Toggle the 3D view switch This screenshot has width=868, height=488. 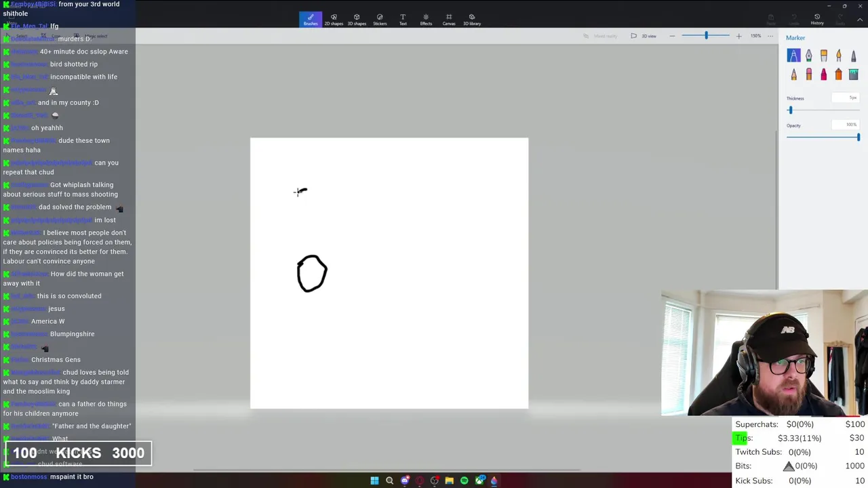point(644,36)
